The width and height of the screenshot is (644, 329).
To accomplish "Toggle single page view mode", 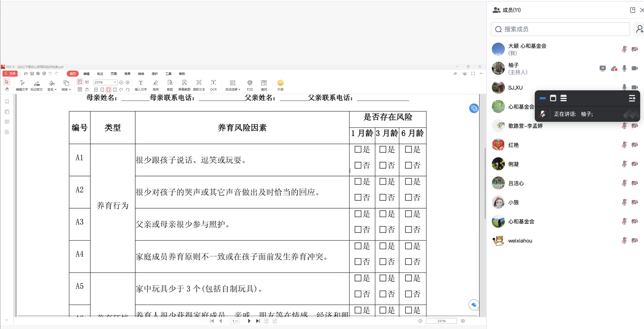I will (80, 82).
